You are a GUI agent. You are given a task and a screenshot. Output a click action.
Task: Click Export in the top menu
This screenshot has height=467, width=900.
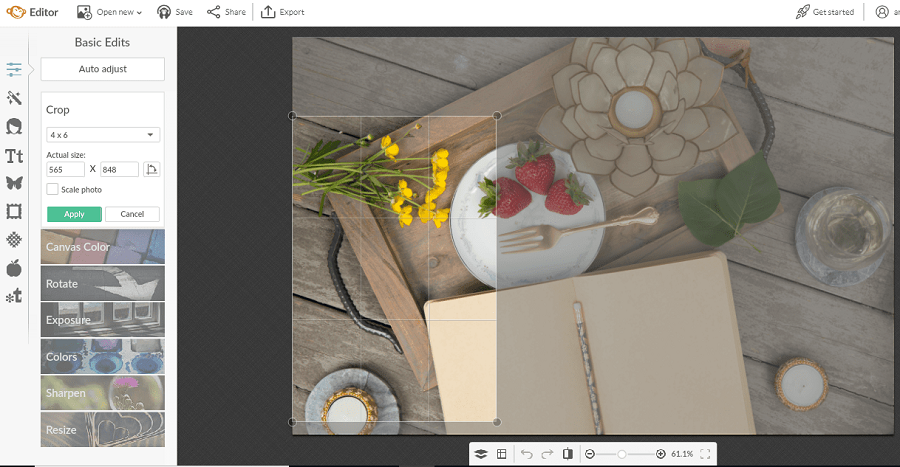pos(283,12)
